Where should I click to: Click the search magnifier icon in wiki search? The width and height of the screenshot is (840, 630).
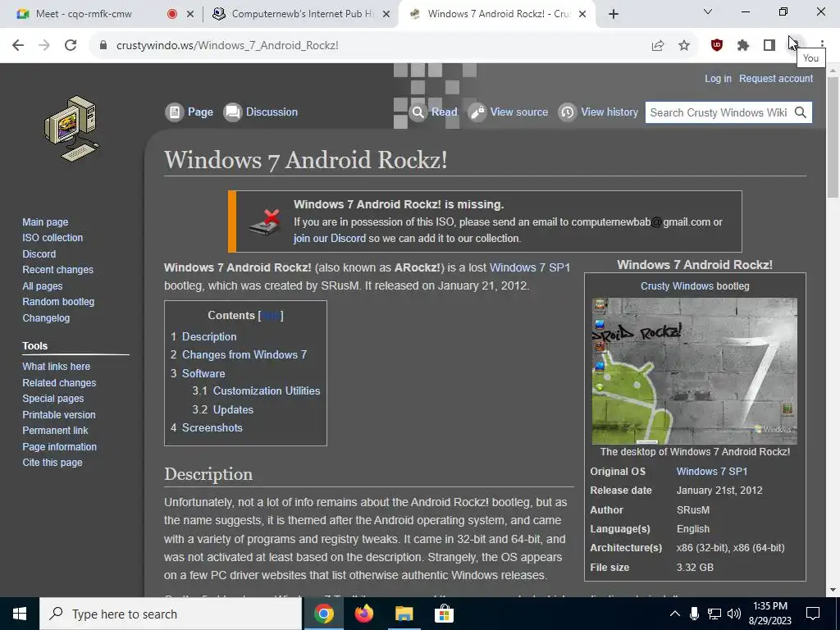coord(801,112)
